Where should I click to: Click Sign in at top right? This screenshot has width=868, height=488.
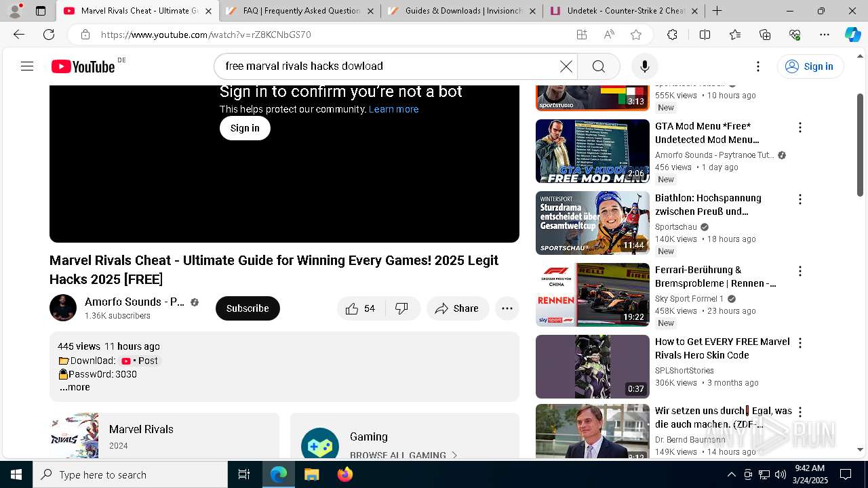point(810,66)
